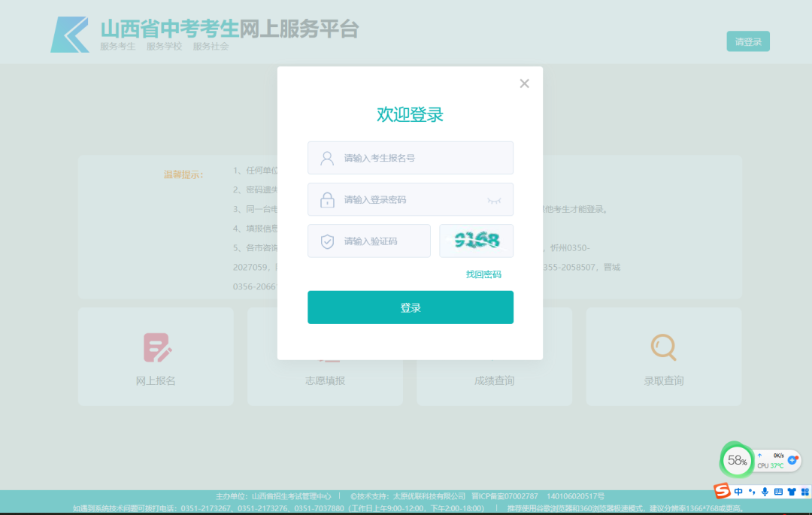Activate Sogou voice input microphone icon
The width and height of the screenshot is (812, 515).
point(765,491)
